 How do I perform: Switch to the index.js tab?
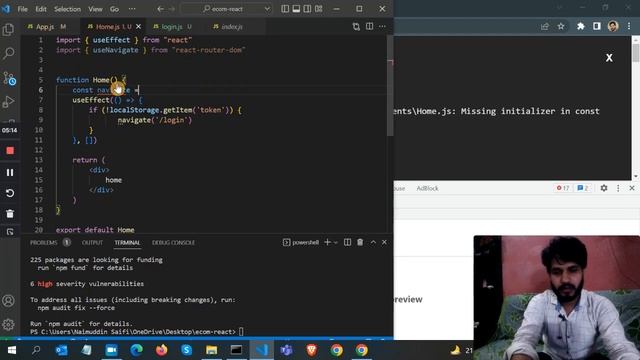232,27
